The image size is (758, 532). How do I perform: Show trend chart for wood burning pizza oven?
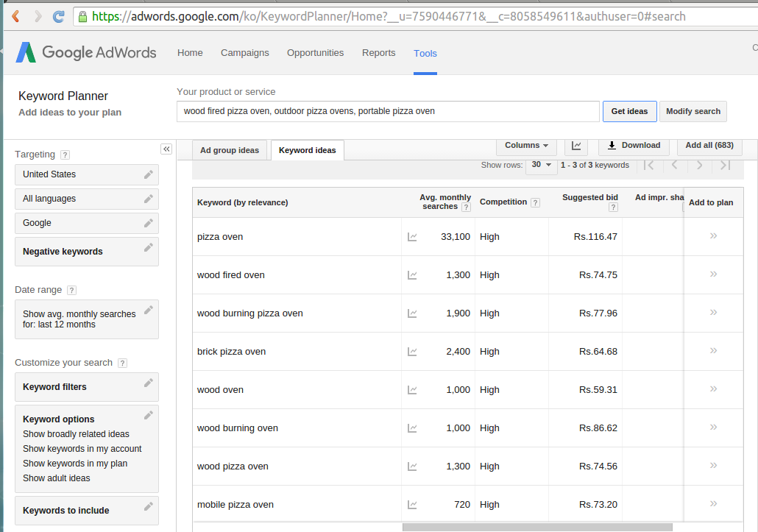(x=412, y=313)
